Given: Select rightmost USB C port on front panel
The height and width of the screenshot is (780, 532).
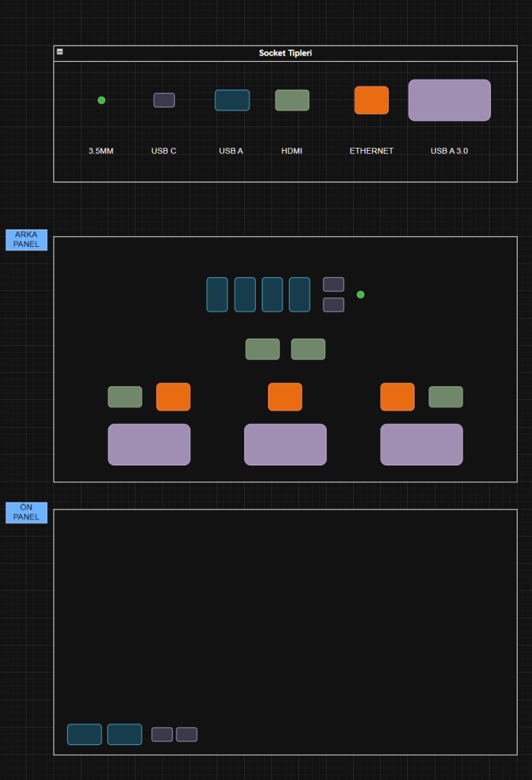Looking at the screenshot, I should pos(186,734).
